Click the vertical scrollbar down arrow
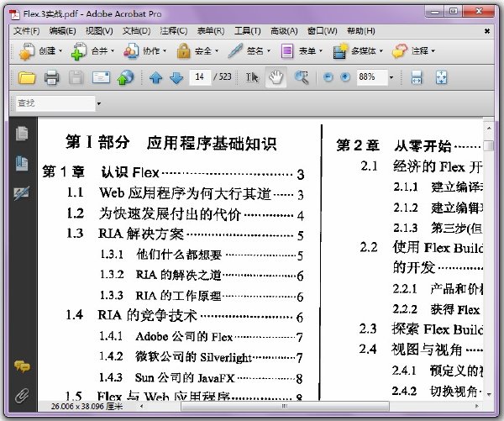The height and width of the screenshot is (421, 504). point(489,395)
